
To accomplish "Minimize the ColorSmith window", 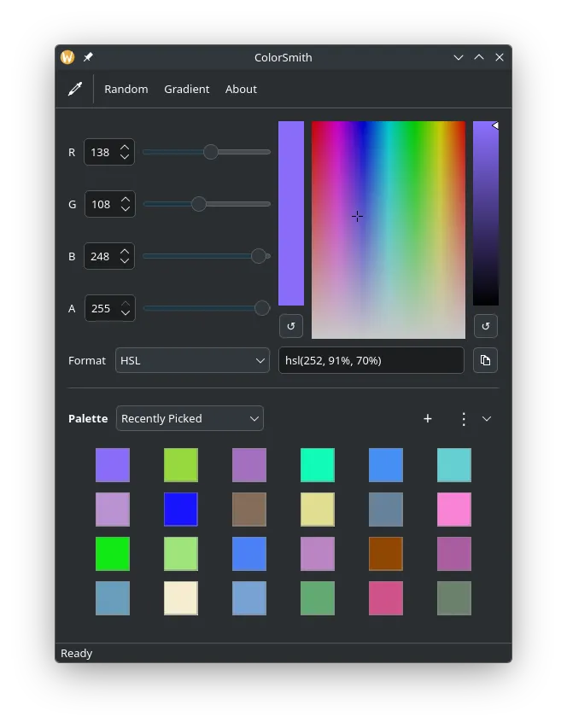I will point(459,57).
